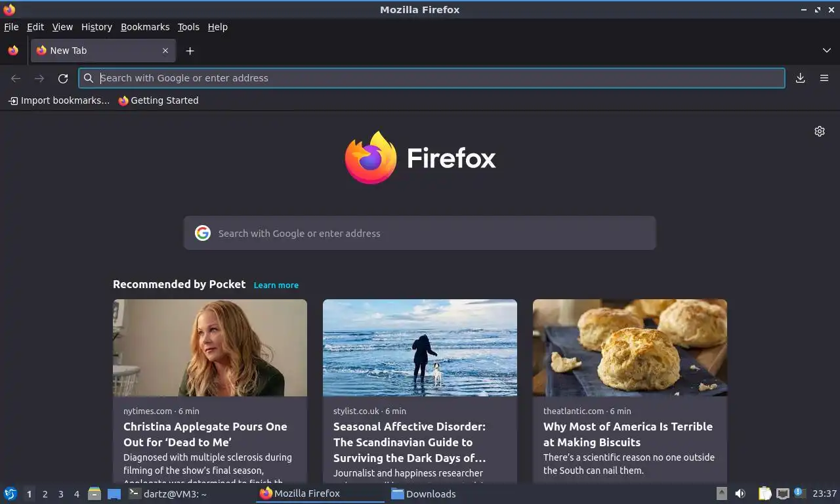840x504 pixels.
Task: Open the clipboard manager tray icon
Action: click(765, 493)
